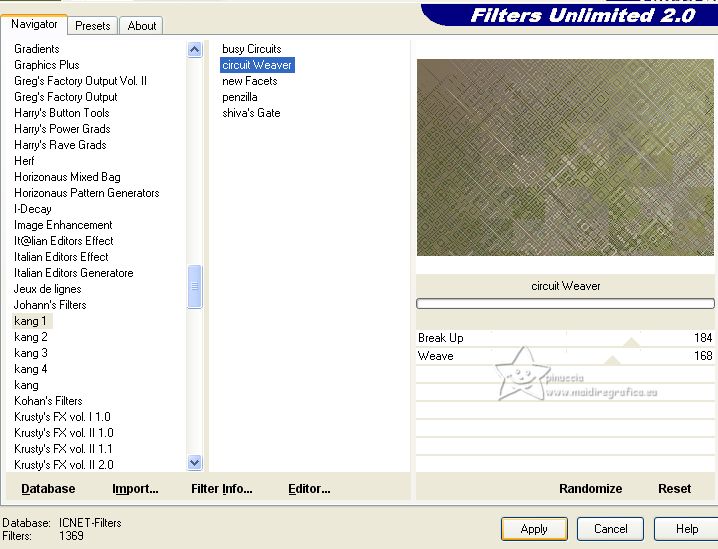Open the About tab
Viewport: 718px width, 549px height.
[141, 26]
